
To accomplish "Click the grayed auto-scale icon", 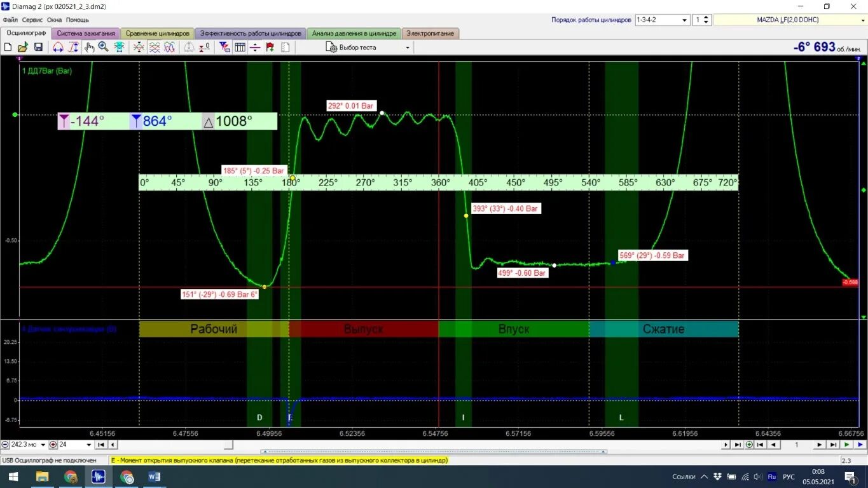I will (x=189, y=47).
